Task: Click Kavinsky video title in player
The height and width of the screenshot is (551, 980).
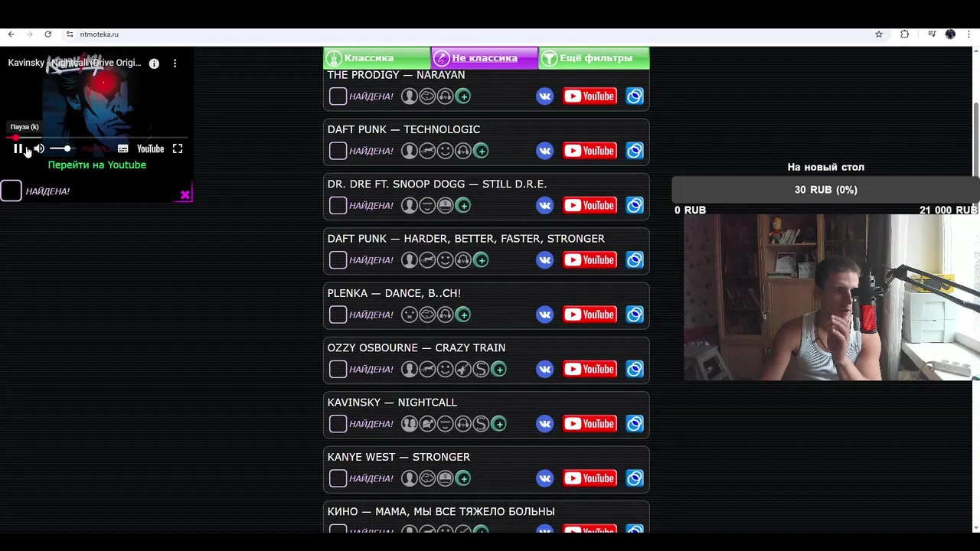Action: (x=74, y=63)
